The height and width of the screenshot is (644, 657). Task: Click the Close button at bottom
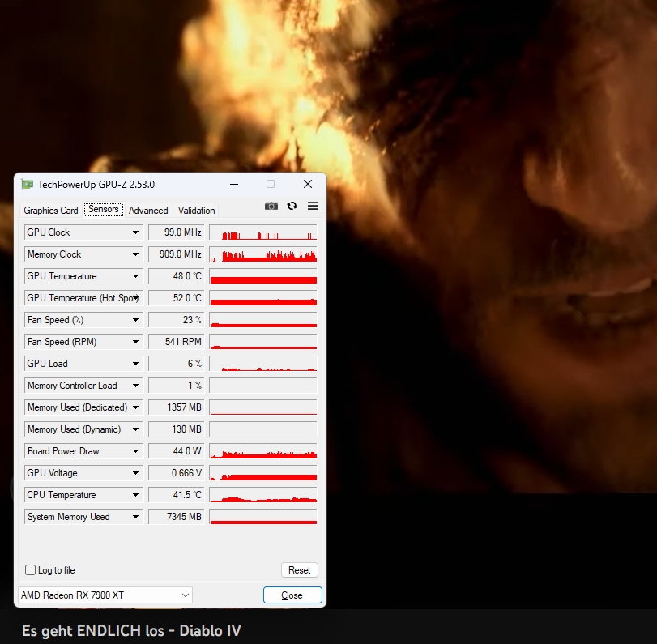(292, 595)
